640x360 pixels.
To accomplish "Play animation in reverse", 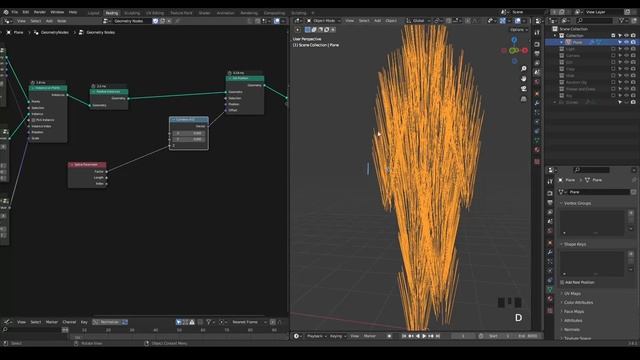I will click(418, 336).
